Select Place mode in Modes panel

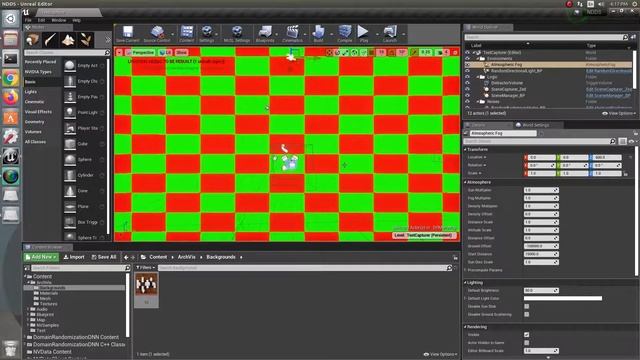[x=32, y=40]
